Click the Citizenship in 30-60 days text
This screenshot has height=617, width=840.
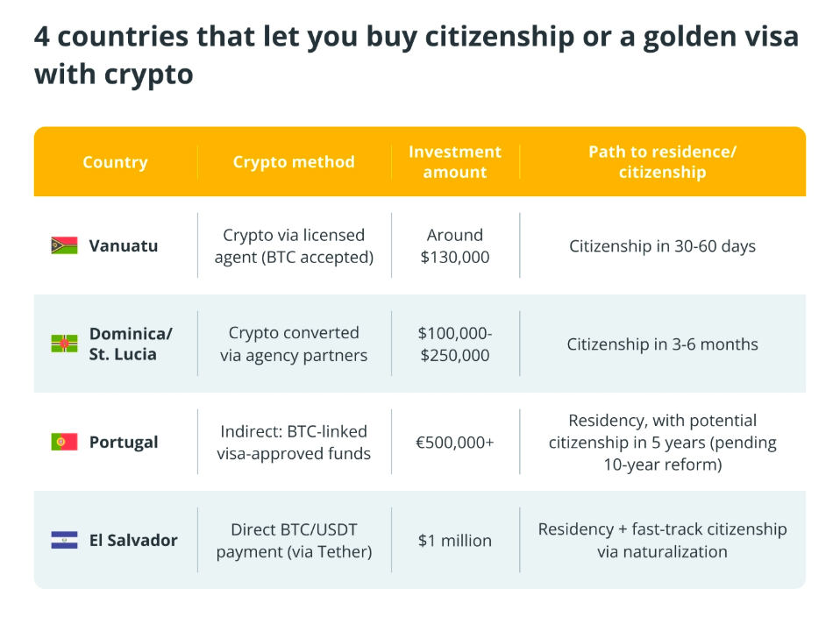pyautogui.click(x=662, y=245)
